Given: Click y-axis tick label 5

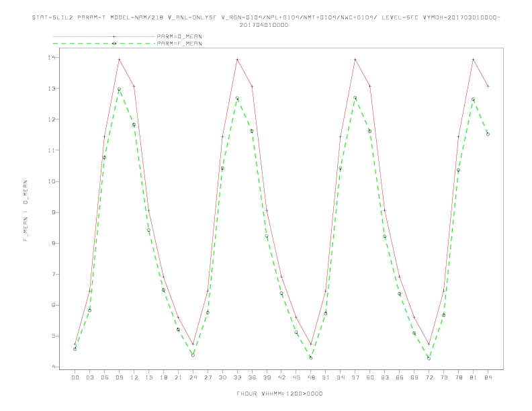Looking at the screenshot, I should coord(53,336).
